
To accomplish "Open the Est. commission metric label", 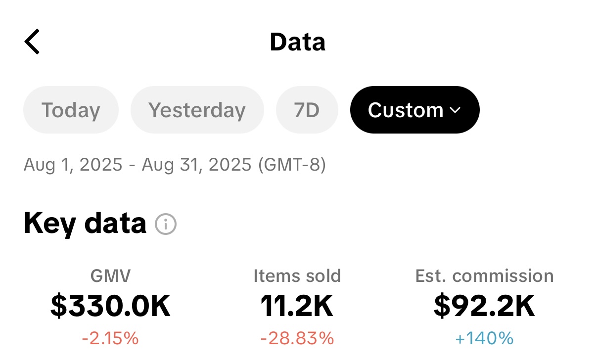I will tap(485, 275).
